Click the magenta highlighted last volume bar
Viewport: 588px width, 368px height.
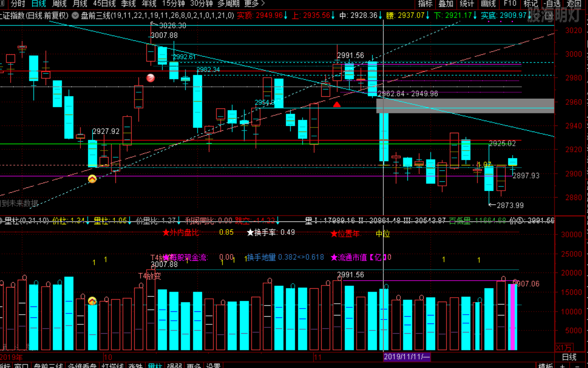pyautogui.click(x=513, y=317)
